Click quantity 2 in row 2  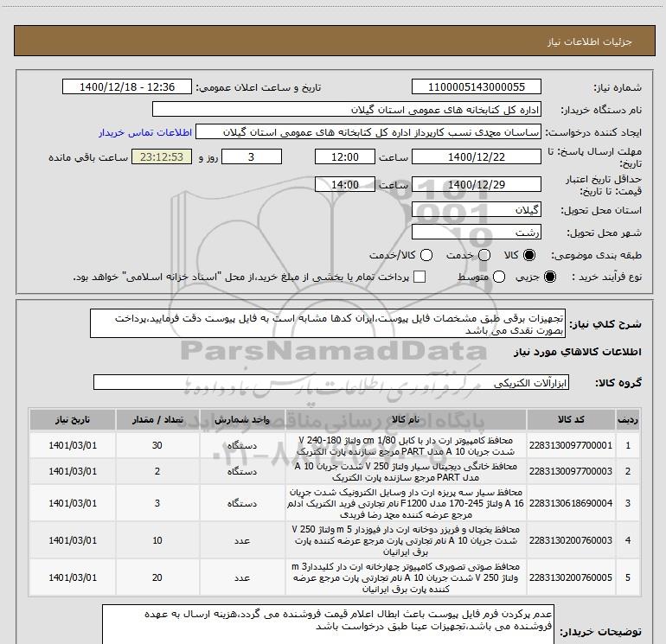(x=157, y=471)
